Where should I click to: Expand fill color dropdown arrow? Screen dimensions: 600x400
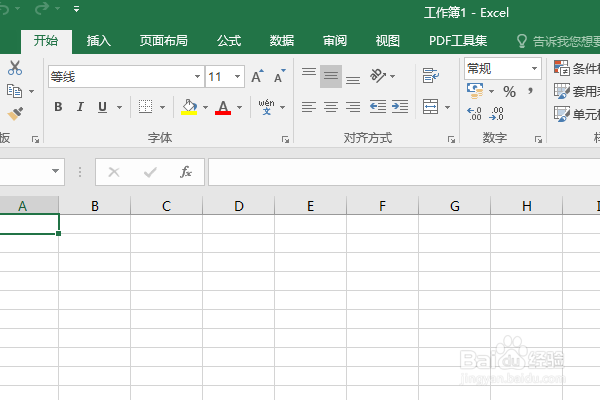205,107
